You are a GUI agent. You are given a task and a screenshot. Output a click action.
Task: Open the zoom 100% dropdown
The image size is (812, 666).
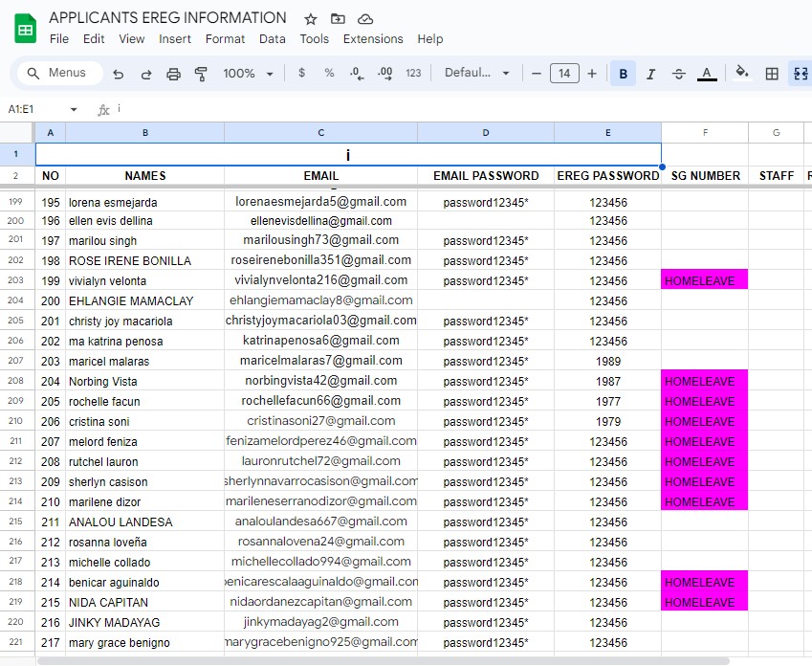pos(248,74)
